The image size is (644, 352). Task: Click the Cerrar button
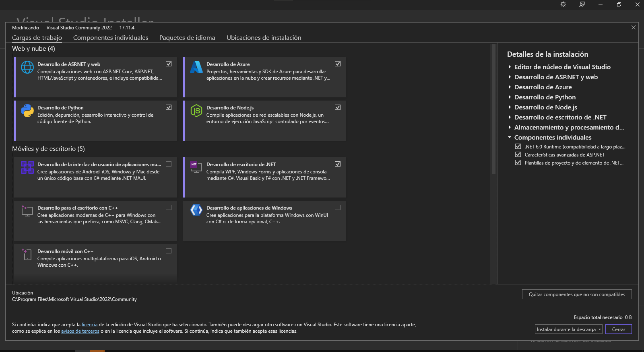619,329
